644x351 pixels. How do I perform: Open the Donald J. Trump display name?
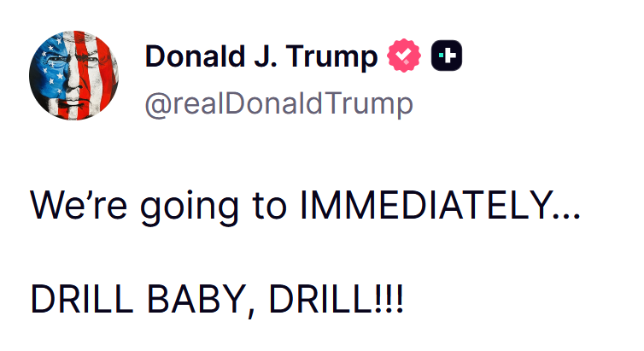pyautogui.click(x=261, y=57)
